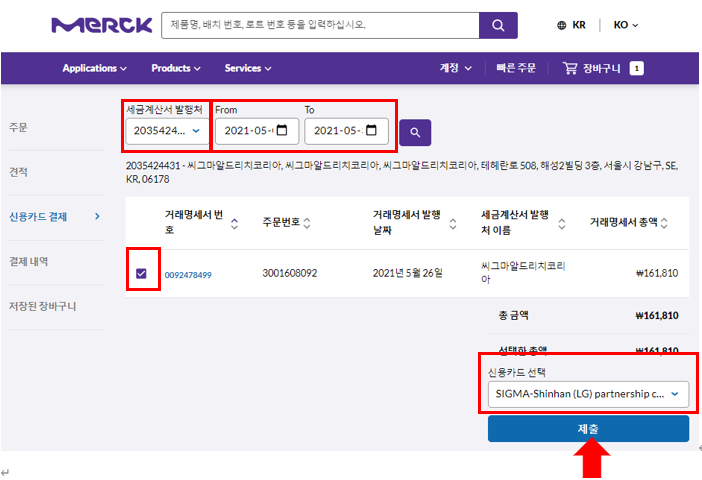Open calendar picker in From date field
This screenshot has height=480, width=702.
click(282, 131)
